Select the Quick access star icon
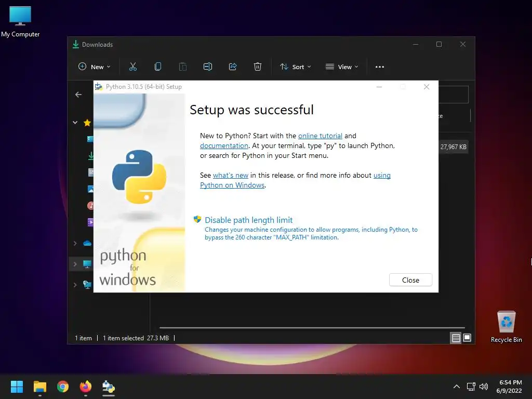 click(x=87, y=123)
